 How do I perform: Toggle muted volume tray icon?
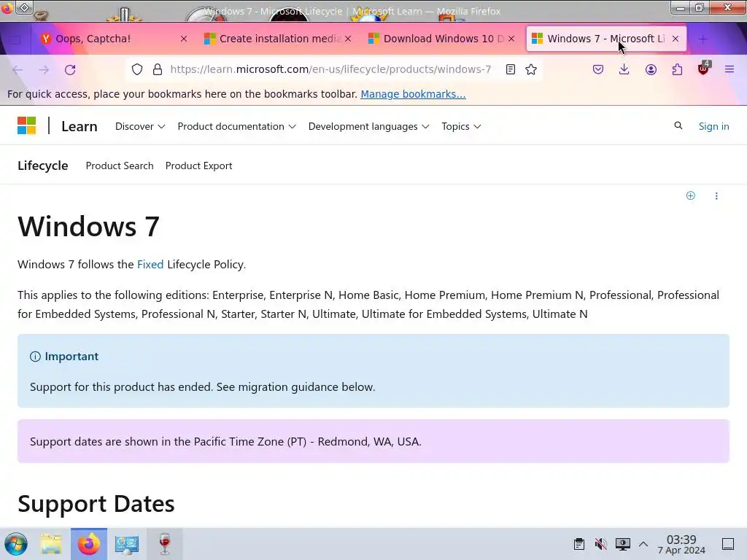pyautogui.click(x=600, y=544)
